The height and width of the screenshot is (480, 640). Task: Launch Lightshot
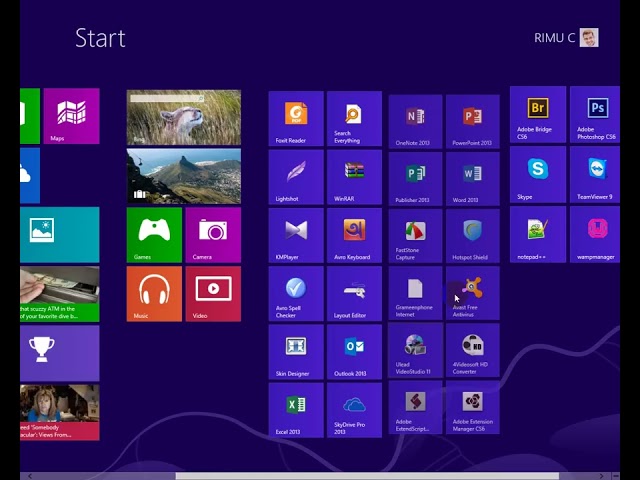coord(296,177)
